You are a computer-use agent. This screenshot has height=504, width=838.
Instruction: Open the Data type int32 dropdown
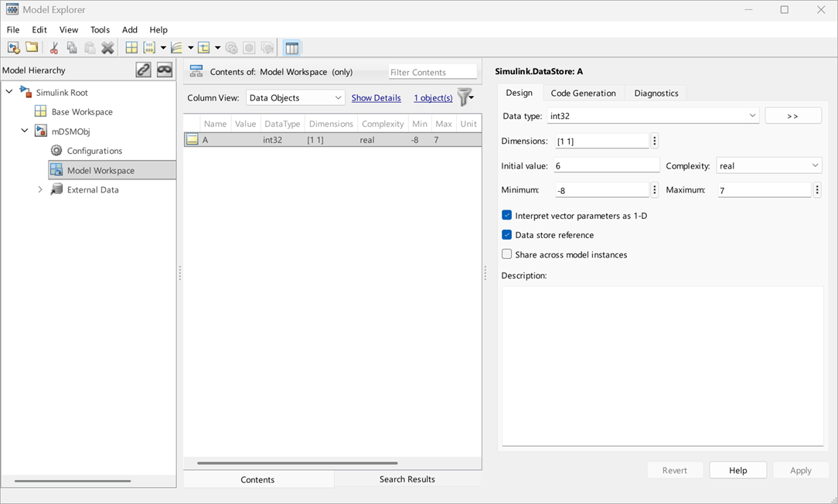pyautogui.click(x=653, y=115)
